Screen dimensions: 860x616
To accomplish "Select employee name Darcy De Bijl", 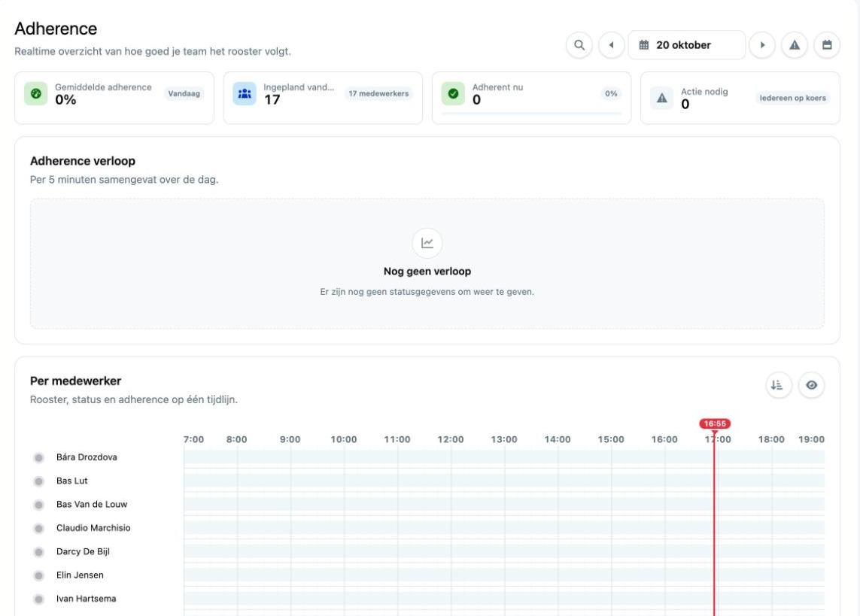I will click(83, 551).
